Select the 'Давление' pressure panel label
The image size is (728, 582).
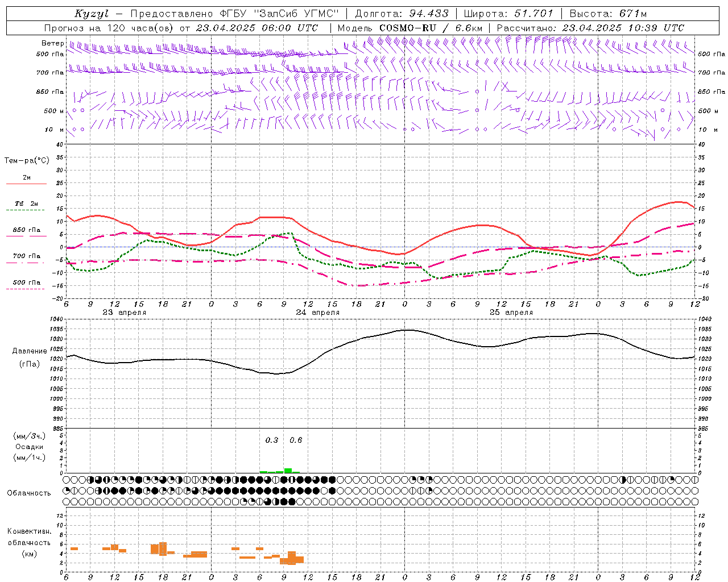[30, 351]
